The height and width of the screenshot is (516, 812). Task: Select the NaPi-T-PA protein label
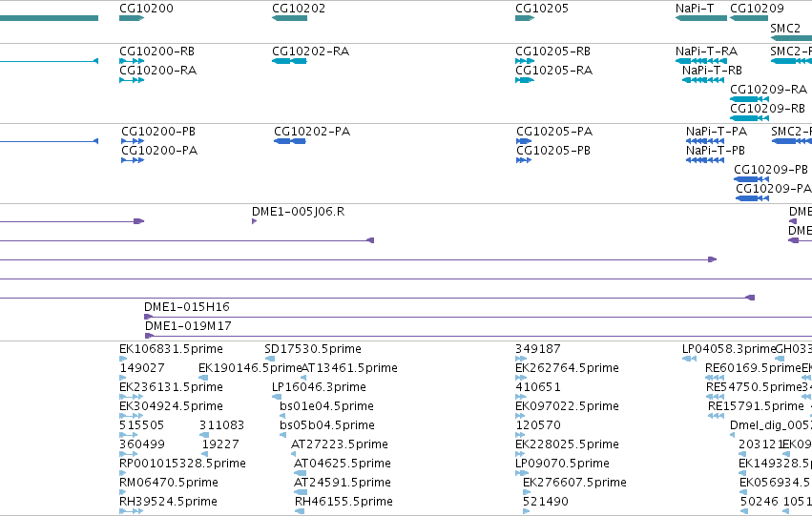[717, 132]
